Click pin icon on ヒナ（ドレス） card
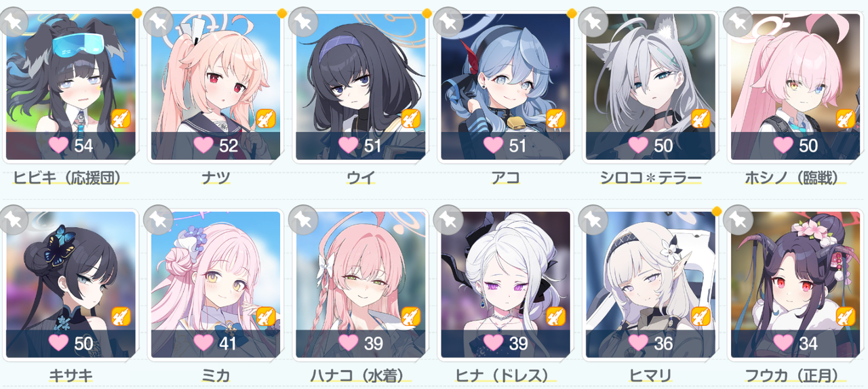Screen dimensions: 868x389 point(448,220)
